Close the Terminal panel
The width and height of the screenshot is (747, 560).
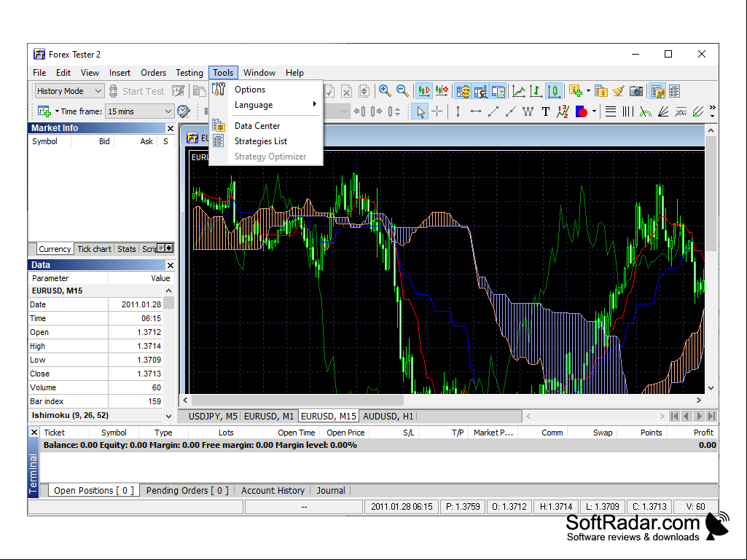(34, 433)
